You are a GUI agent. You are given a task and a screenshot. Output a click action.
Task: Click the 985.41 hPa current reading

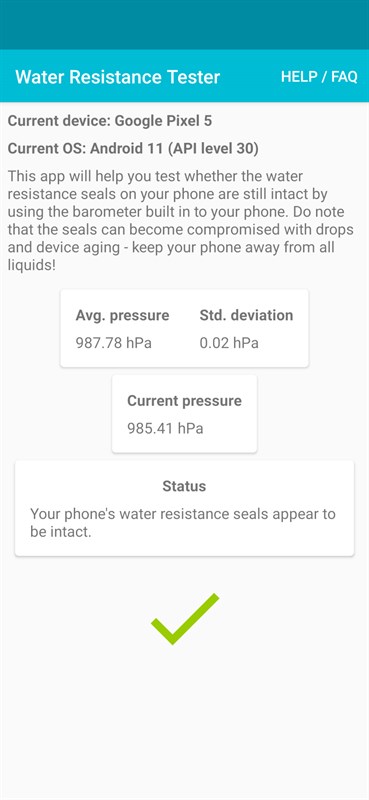tap(165, 428)
